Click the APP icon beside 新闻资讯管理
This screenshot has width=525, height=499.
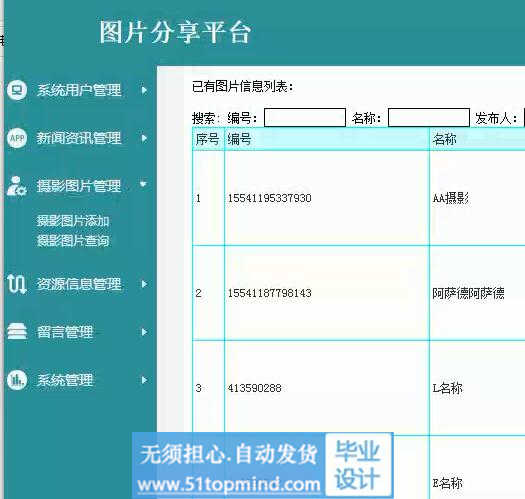pyautogui.click(x=17, y=138)
